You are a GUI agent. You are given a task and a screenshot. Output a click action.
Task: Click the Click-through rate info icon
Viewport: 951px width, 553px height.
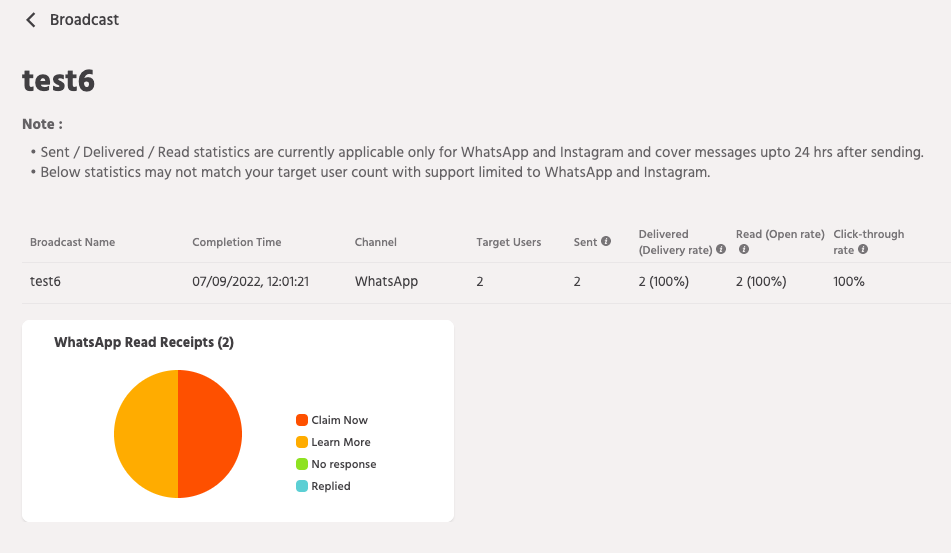click(863, 250)
